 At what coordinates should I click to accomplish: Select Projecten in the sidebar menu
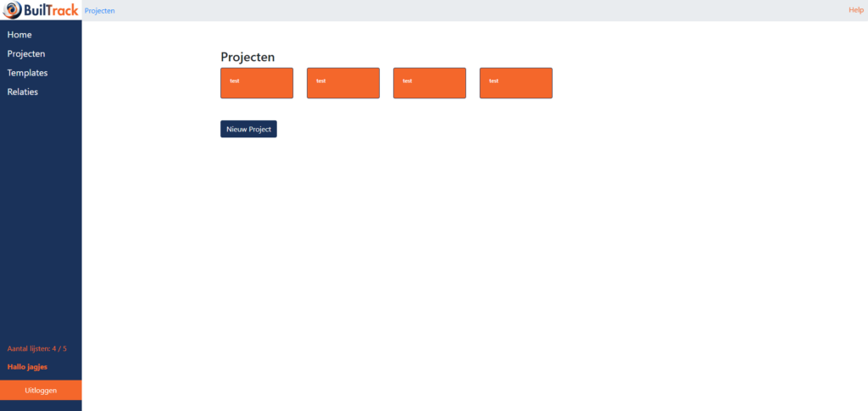26,53
